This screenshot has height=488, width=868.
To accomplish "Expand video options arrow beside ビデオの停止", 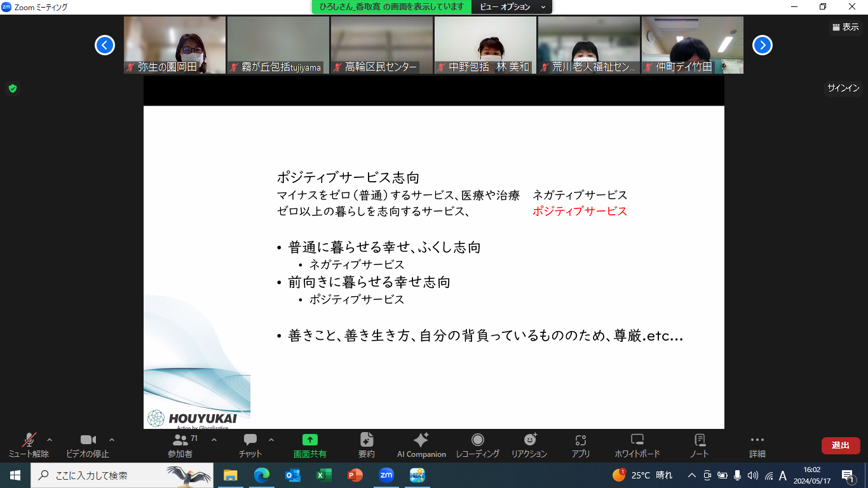I will (112, 440).
